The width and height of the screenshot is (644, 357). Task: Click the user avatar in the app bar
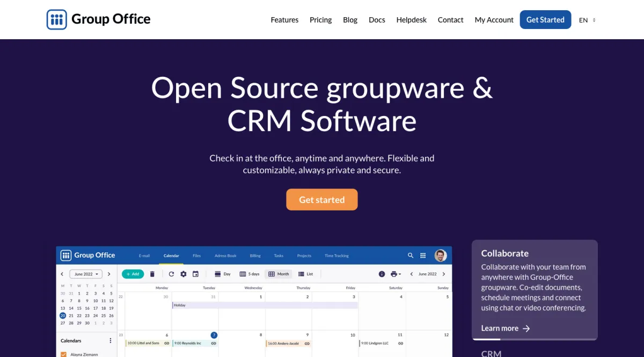pyautogui.click(x=441, y=256)
